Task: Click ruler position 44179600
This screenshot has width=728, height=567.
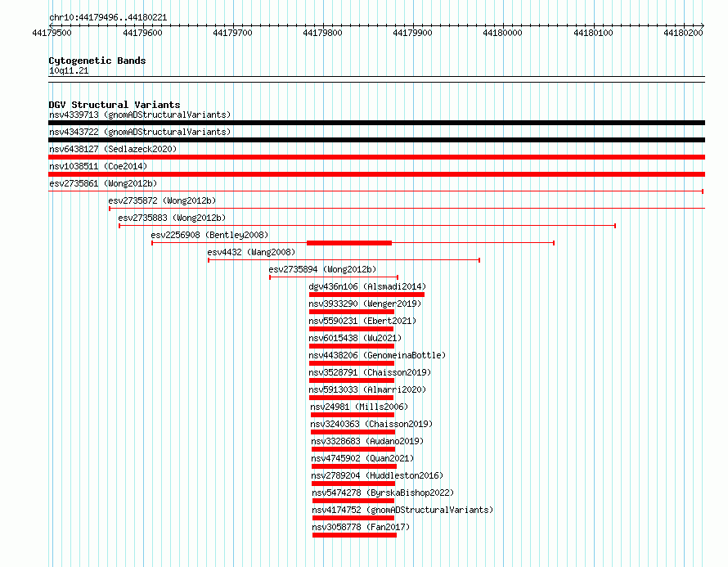Action: 142,33
